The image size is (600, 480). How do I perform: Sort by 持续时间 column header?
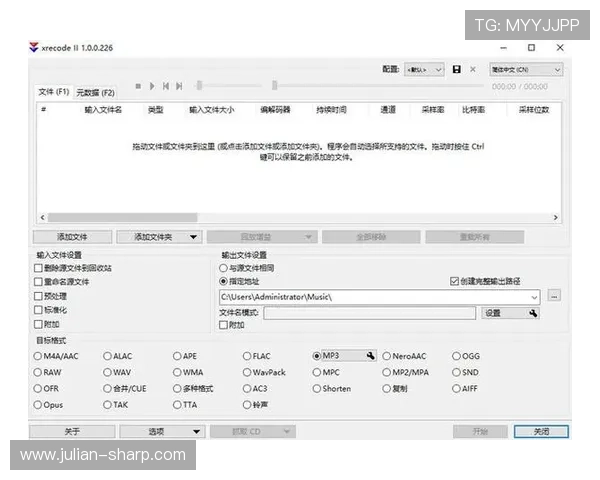tap(331, 110)
